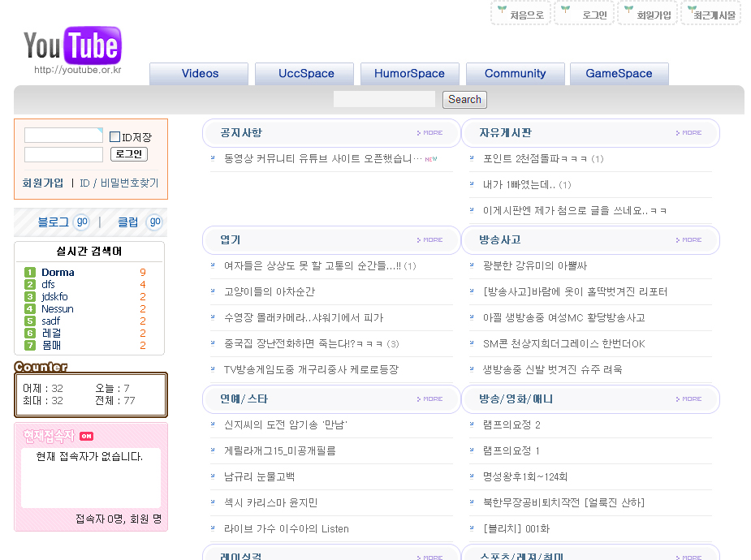Viewport: 751px width, 560px height.
Task: Open the ID / 비밀번호찾기 link
Action: click(x=119, y=183)
